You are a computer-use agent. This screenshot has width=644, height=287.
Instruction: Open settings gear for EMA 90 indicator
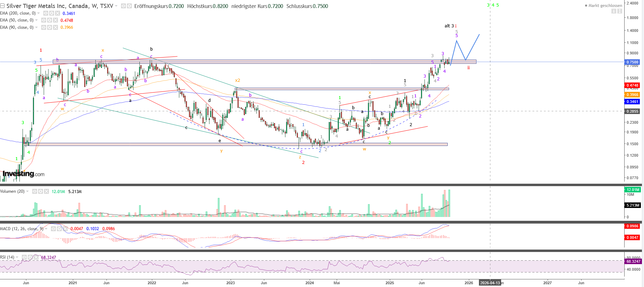[49, 27]
